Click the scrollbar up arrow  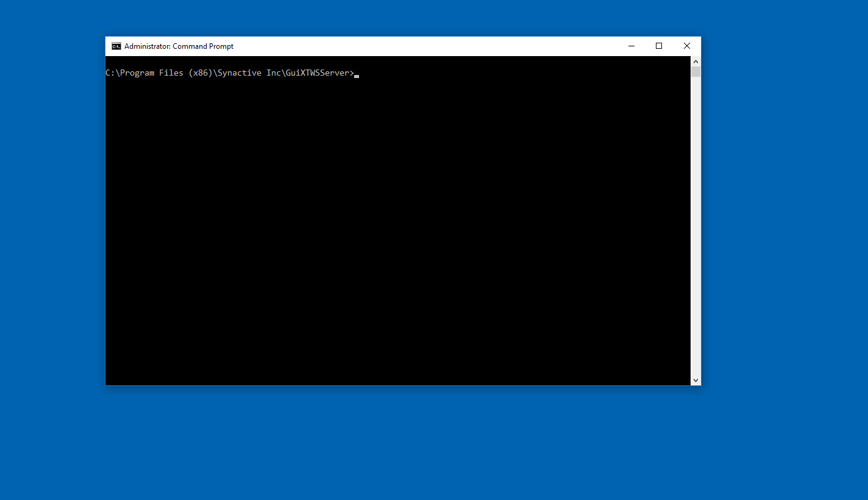click(x=696, y=62)
